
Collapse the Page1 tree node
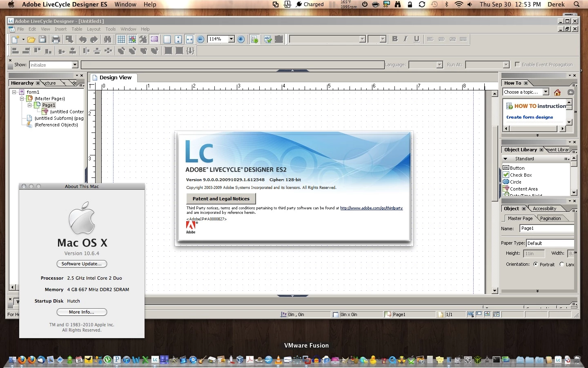pos(29,105)
